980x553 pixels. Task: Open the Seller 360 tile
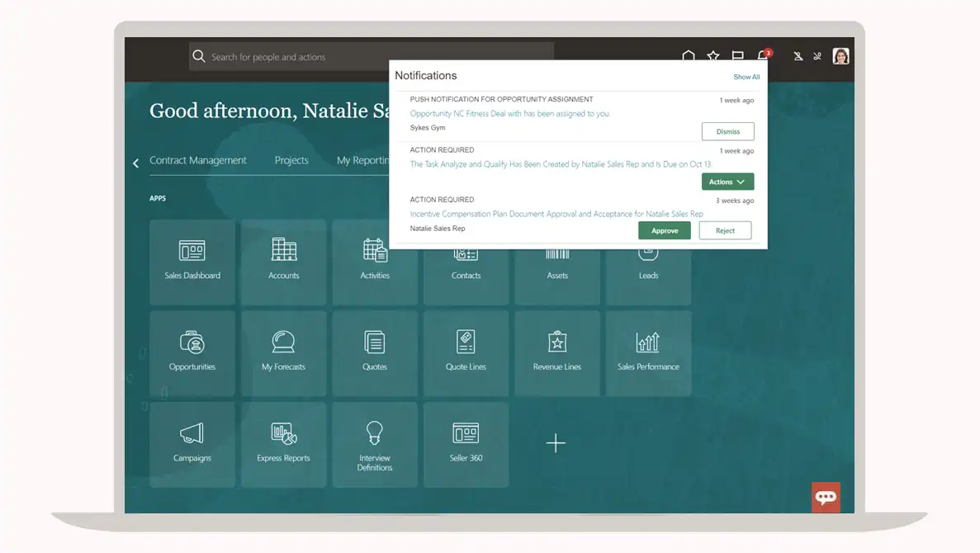(466, 444)
